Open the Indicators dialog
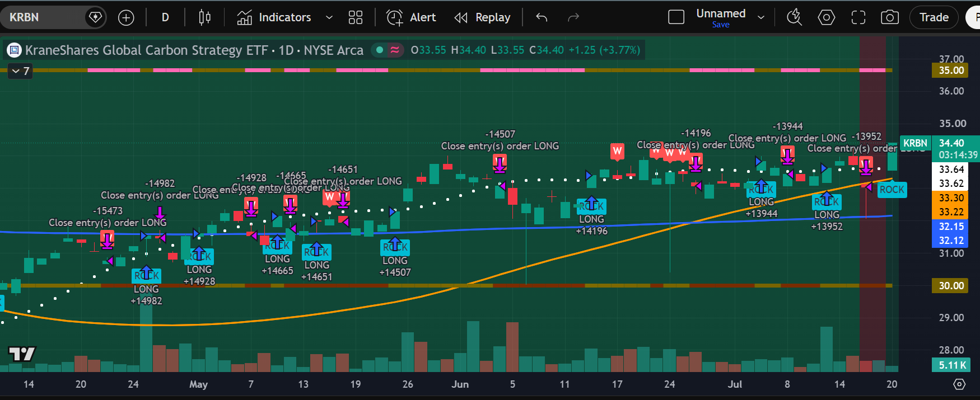 point(274,17)
